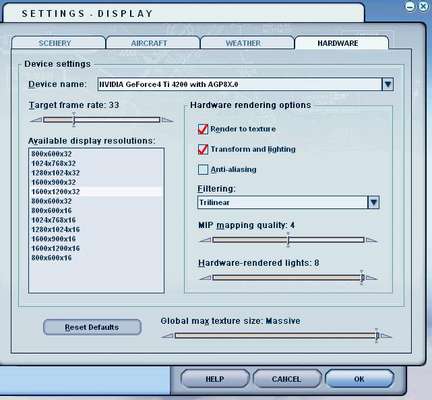Image resolution: width=432 pixels, height=400 pixels.
Task: Reduce hardware-rendered lights with left arrow
Action: (205, 278)
